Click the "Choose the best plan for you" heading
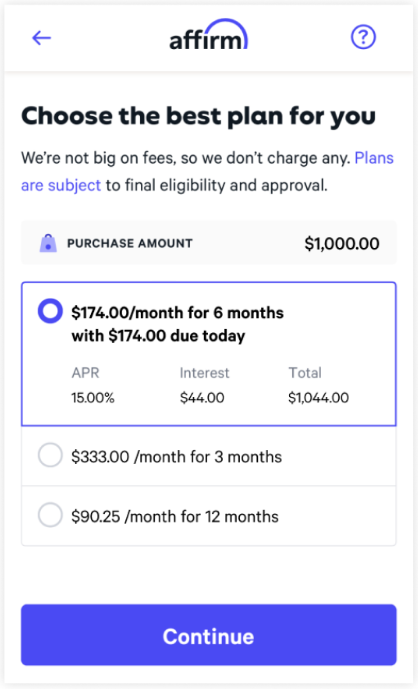The height and width of the screenshot is (689, 418). coord(198,117)
